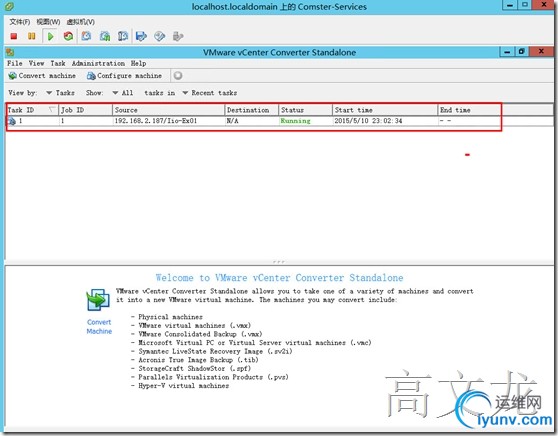Screen dimensions: 558x436
Task: Sort by Task ID column header
Action: (32, 110)
